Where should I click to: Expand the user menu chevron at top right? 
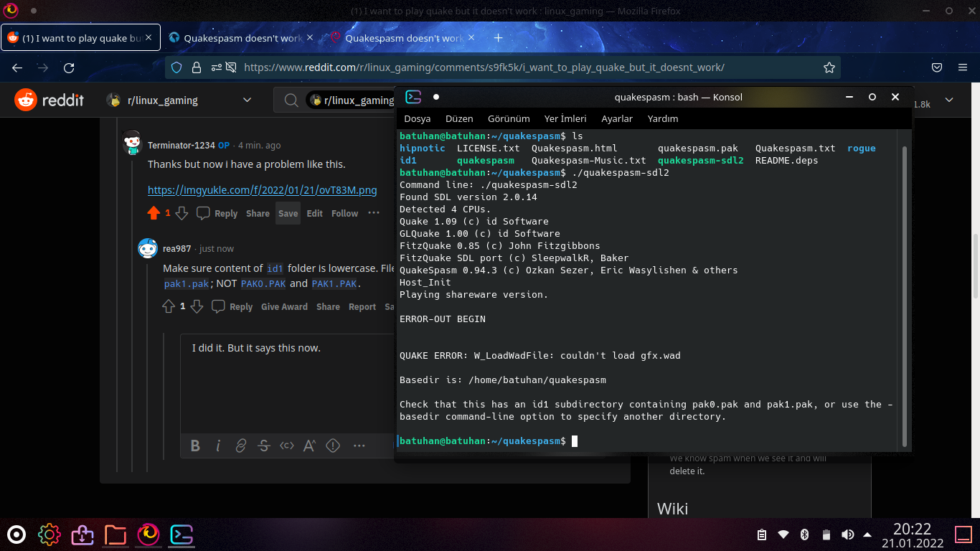point(949,100)
